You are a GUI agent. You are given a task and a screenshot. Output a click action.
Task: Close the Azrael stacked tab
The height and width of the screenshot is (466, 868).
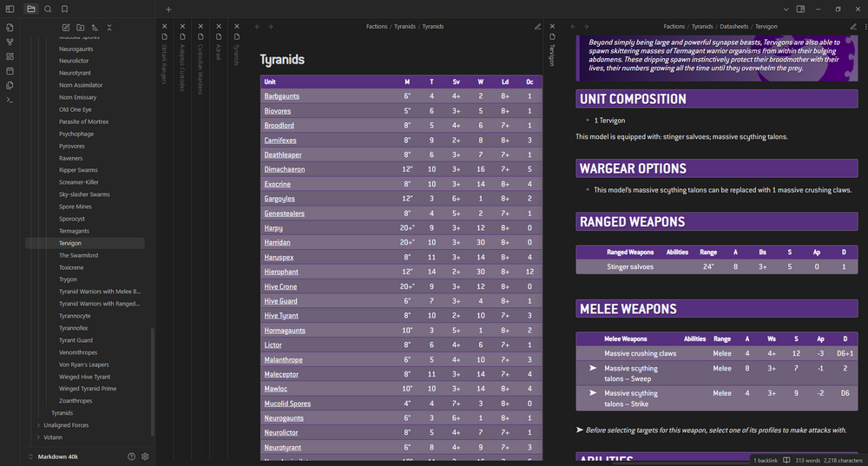pos(219,26)
